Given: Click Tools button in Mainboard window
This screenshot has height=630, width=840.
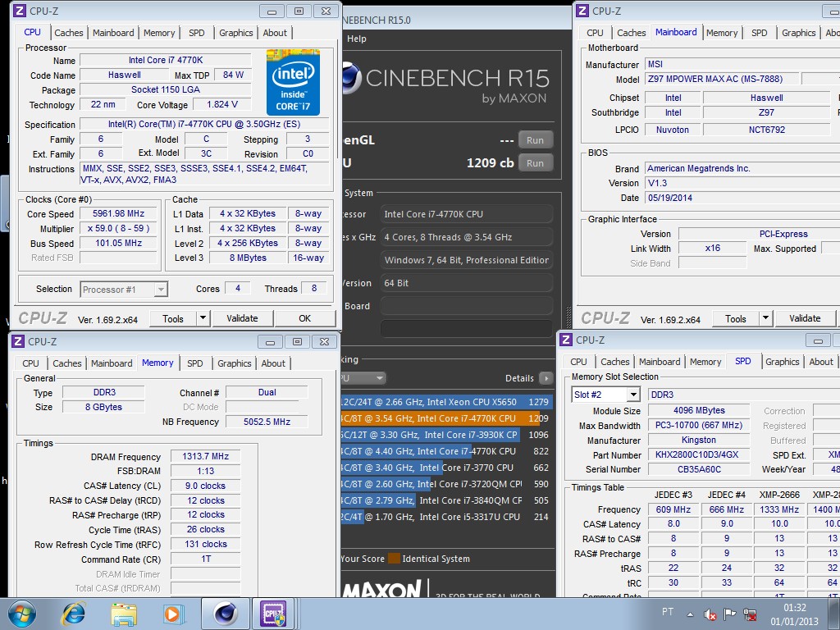Looking at the screenshot, I should [736, 318].
